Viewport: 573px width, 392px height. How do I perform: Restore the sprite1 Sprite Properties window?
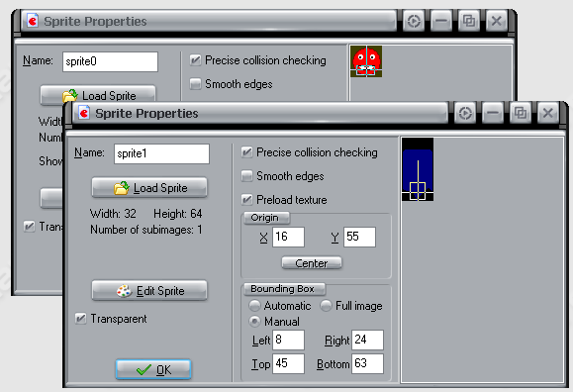(520, 113)
